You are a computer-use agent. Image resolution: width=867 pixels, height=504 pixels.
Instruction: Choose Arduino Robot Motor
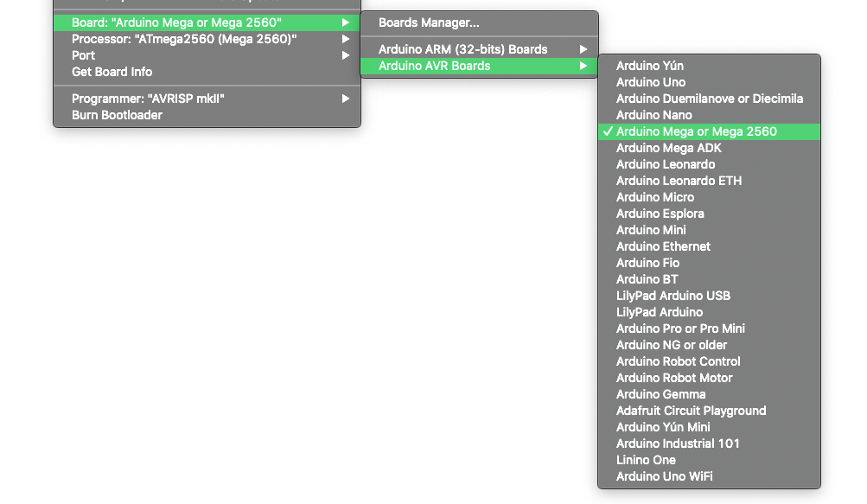(709, 378)
